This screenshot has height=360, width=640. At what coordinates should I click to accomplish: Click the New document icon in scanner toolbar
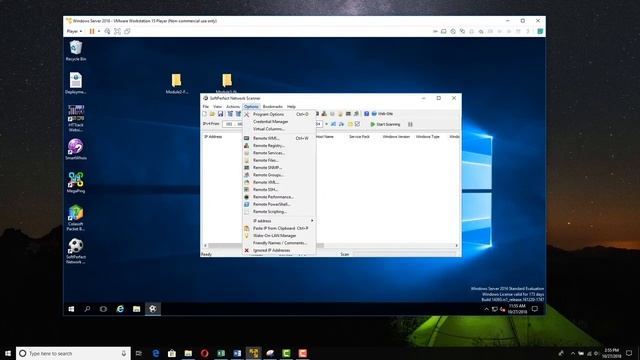pyautogui.click(x=205, y=114)
